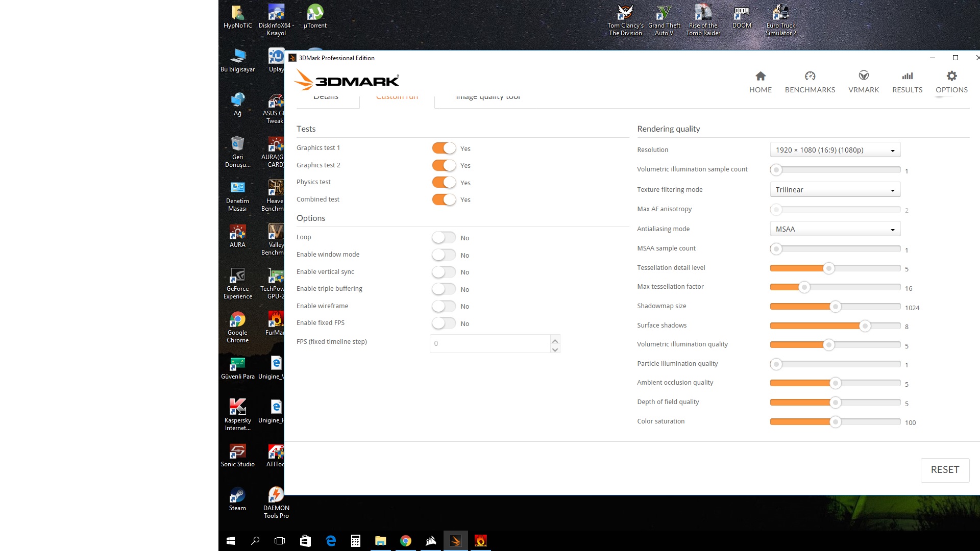Open the HOME section in 3DMark
980x551 pixels.
tap(760, 82)
